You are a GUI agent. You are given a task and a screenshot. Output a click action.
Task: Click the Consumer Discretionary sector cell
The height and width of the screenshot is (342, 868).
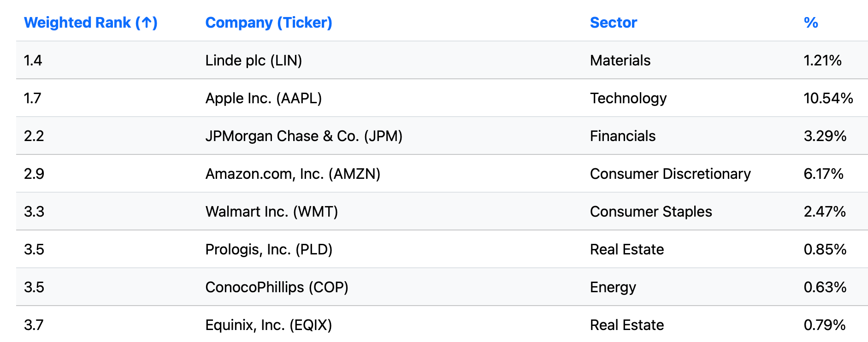click(670, 174)
